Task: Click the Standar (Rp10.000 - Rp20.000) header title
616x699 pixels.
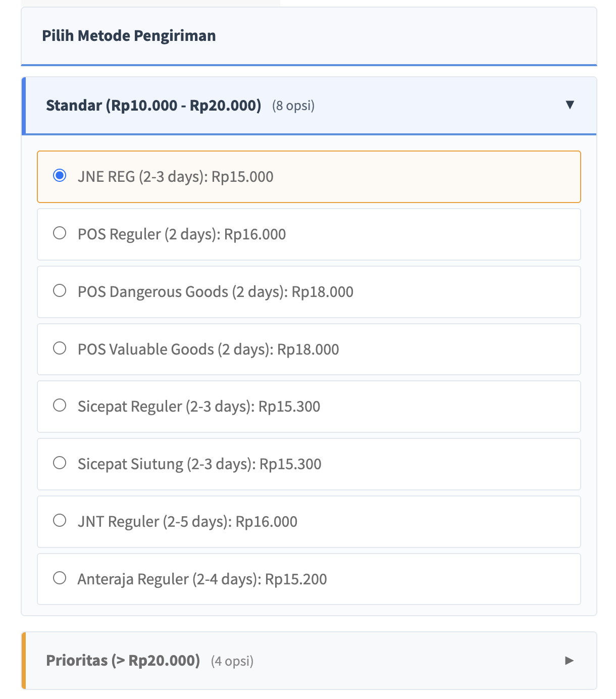Action: pyautogui.click(x=153, y=106)
